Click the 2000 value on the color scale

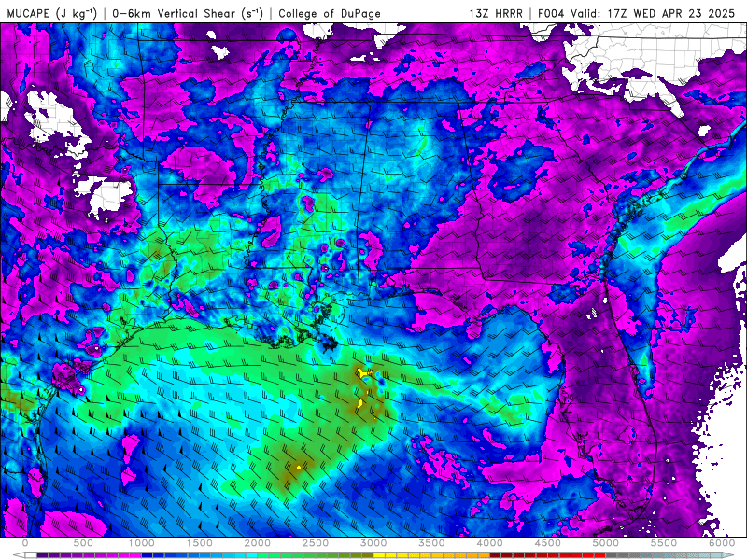point(258,543)
